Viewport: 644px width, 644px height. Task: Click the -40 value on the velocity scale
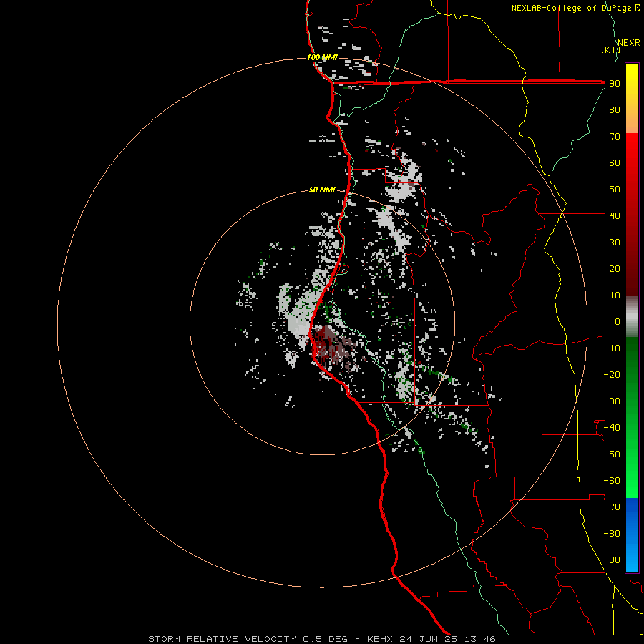612,428
